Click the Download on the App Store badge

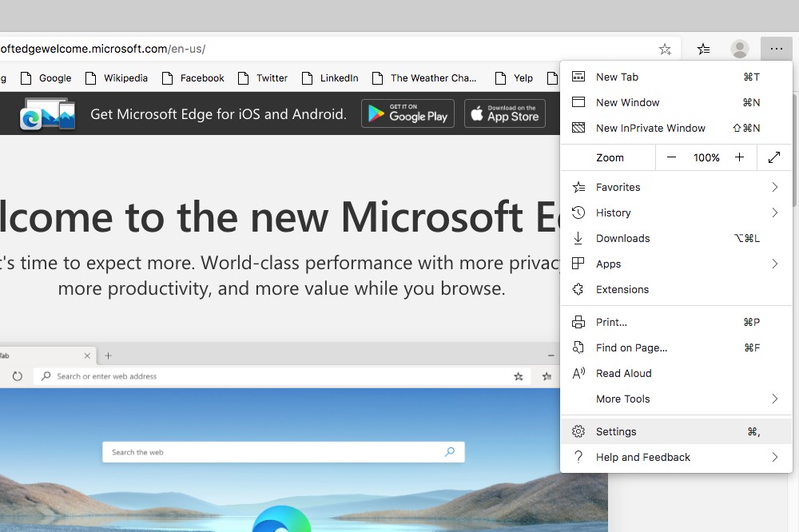[x=504, y=113]
